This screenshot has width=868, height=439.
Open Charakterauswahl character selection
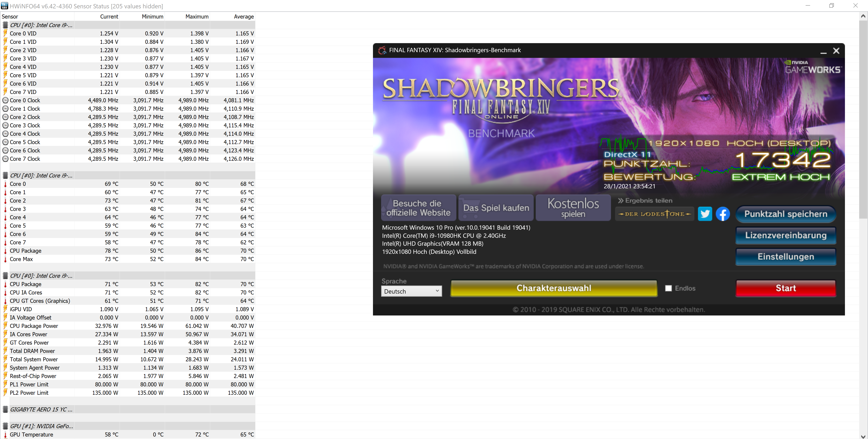[554, 288]
